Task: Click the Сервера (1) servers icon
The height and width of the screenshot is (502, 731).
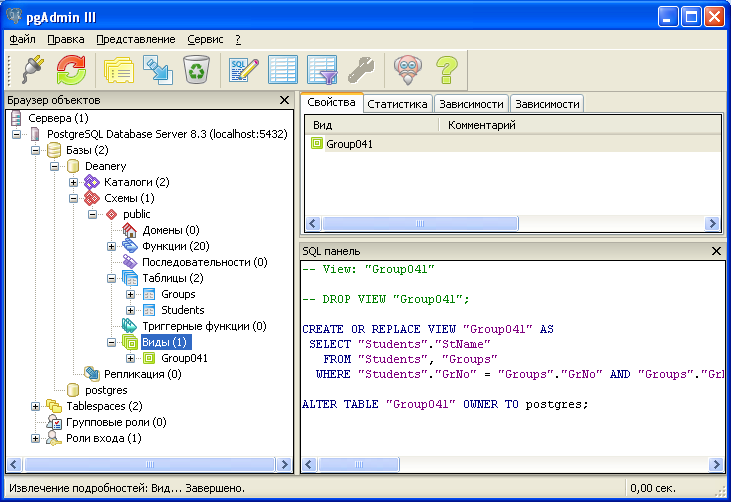Action: tap(16, 118)
